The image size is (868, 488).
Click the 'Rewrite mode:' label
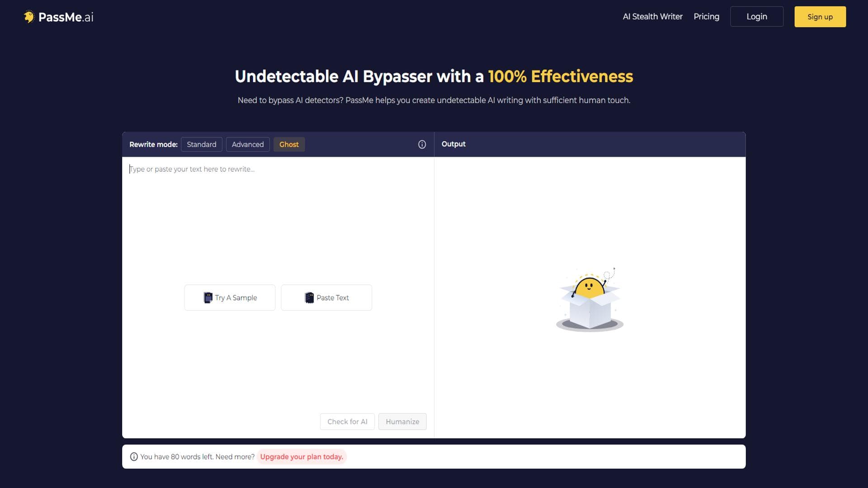tap(153, 145)
